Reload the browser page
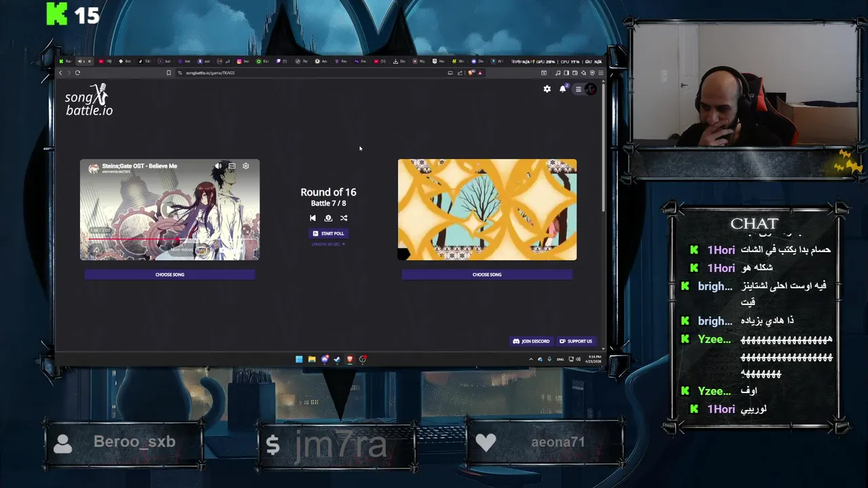The image size is (868, 488). [77, 73]
